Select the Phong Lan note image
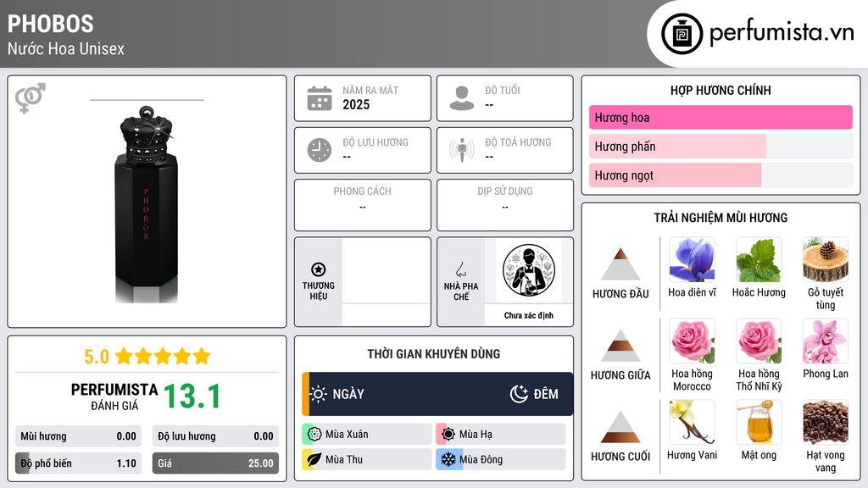This screenshot has width=868, height=488. [x=826, y=341]
